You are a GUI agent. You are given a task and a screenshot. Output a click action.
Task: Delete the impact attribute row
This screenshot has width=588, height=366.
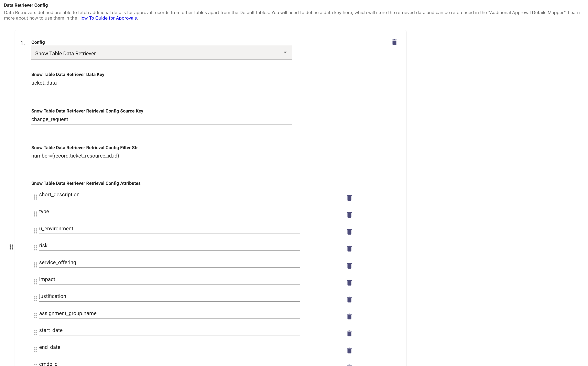coord(349,282)
